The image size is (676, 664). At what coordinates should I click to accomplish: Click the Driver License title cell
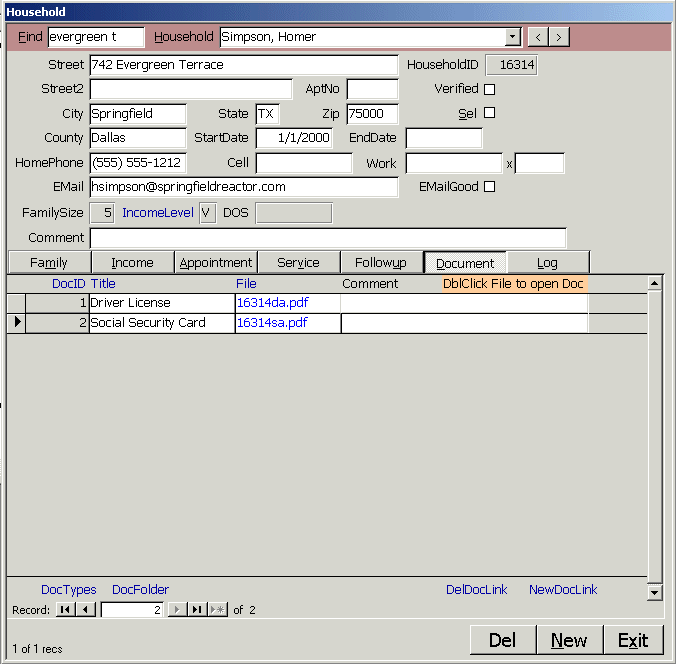pos(162,303)
